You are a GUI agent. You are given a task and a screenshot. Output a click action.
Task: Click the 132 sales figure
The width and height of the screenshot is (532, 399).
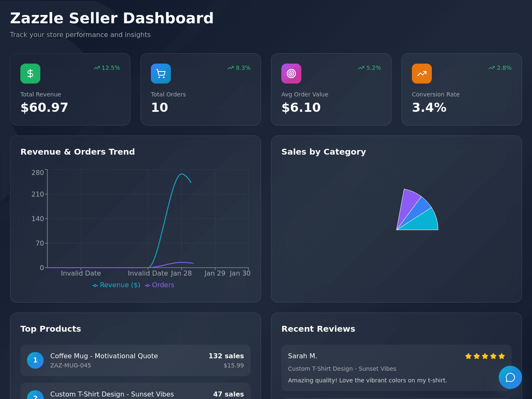(x=226, y=356)
